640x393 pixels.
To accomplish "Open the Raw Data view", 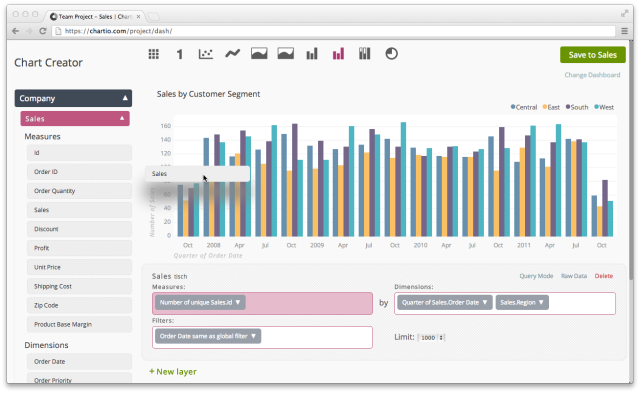I will (x=574, y=276).
